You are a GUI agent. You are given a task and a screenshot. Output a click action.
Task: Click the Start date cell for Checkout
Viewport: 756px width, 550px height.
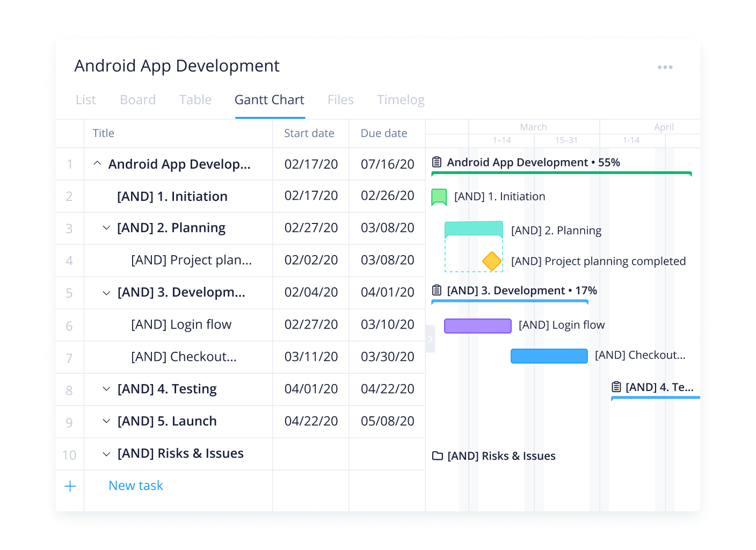(x=311, y=357)
